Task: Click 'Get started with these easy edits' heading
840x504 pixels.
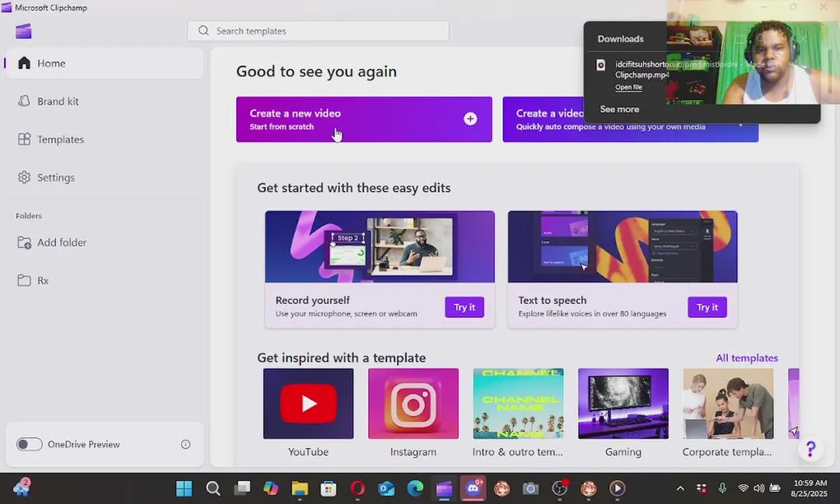Action: [354, 188]
